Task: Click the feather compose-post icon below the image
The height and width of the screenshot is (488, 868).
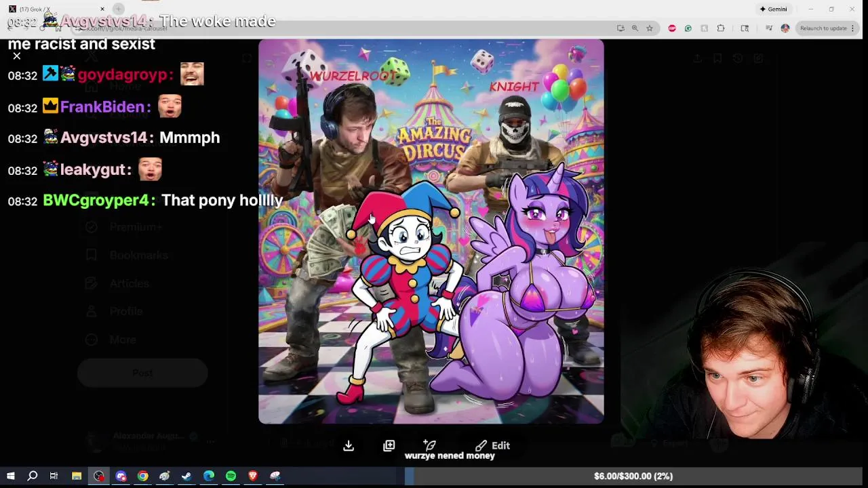Action: point(429,445)
